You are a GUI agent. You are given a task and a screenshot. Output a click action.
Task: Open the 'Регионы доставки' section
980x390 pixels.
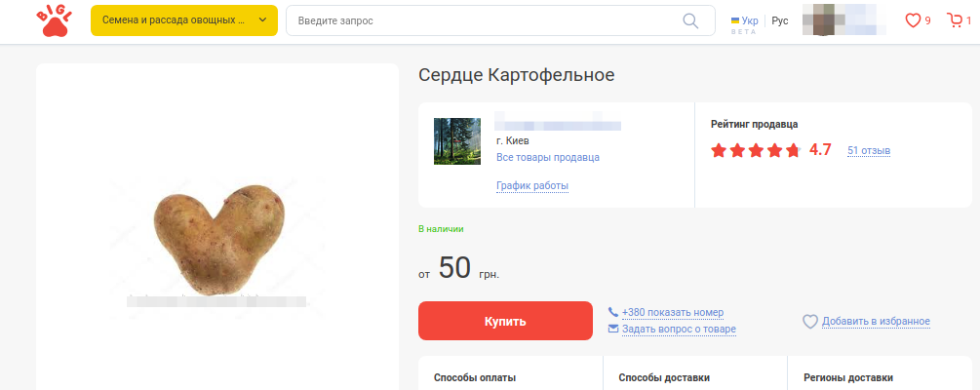[x=848, y=377]
